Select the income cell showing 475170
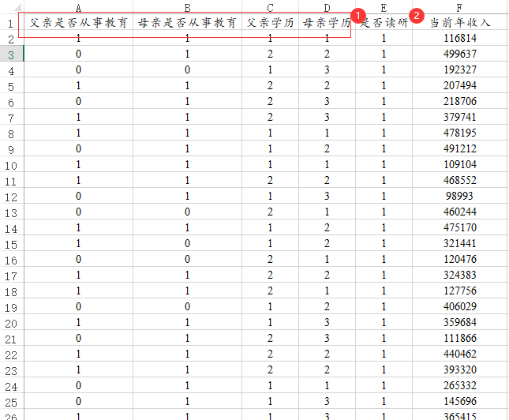The width and height of the screenshot is (509, 420). (x=459, y=227)
